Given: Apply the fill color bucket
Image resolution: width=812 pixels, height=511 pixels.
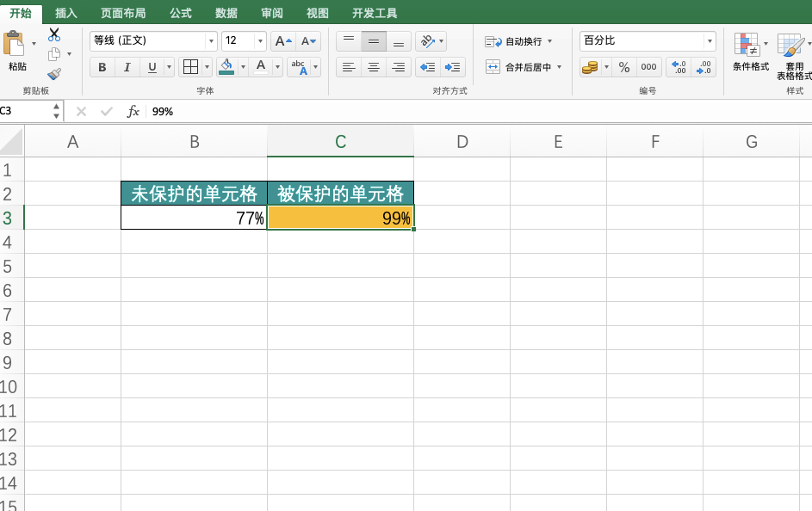Looking at the screenshot, I should pyautogui.click(x=226, y=67).
